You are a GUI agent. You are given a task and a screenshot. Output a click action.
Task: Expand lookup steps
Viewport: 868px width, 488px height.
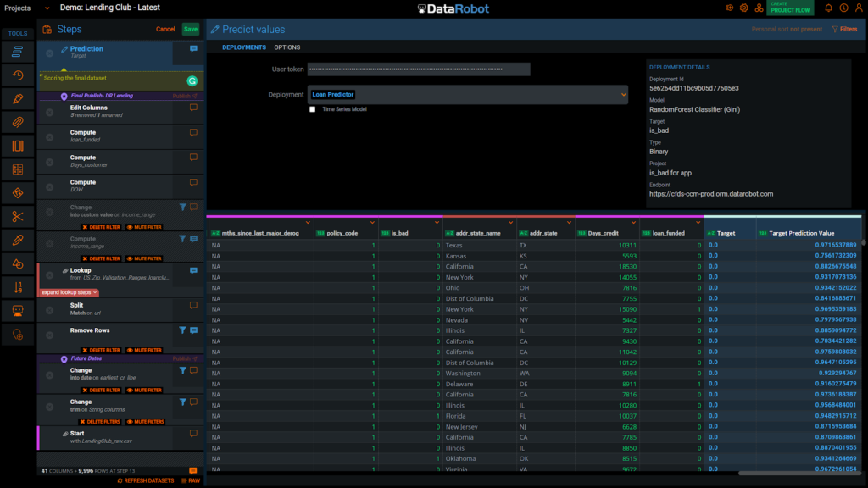pyautogui.click(x=70, y=292)
